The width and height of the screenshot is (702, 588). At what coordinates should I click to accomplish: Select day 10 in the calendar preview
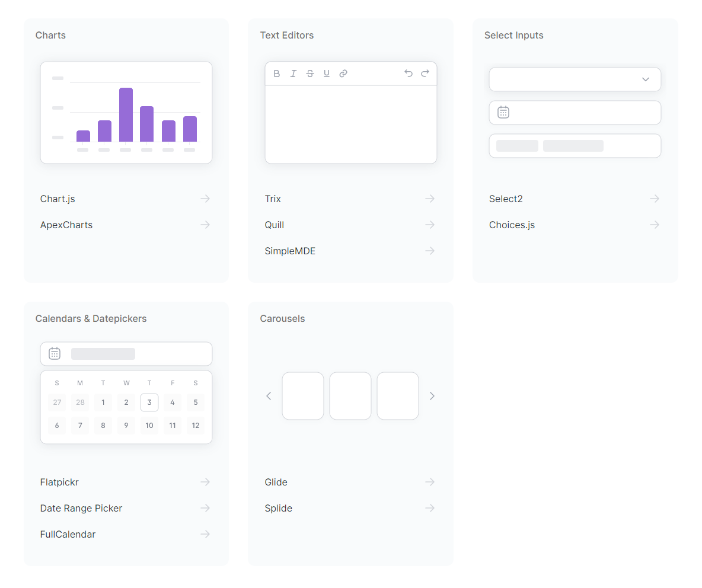coord(149,426)
